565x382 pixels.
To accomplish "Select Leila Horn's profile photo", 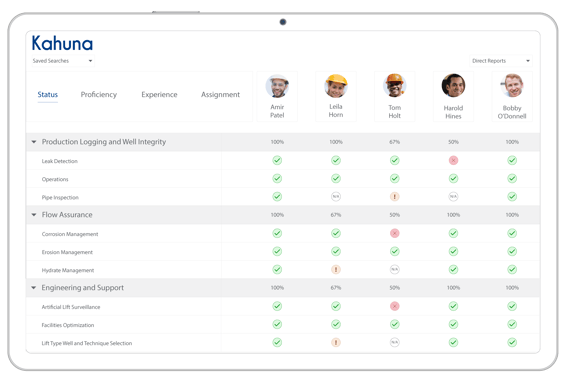I will [x=336, y=86].
